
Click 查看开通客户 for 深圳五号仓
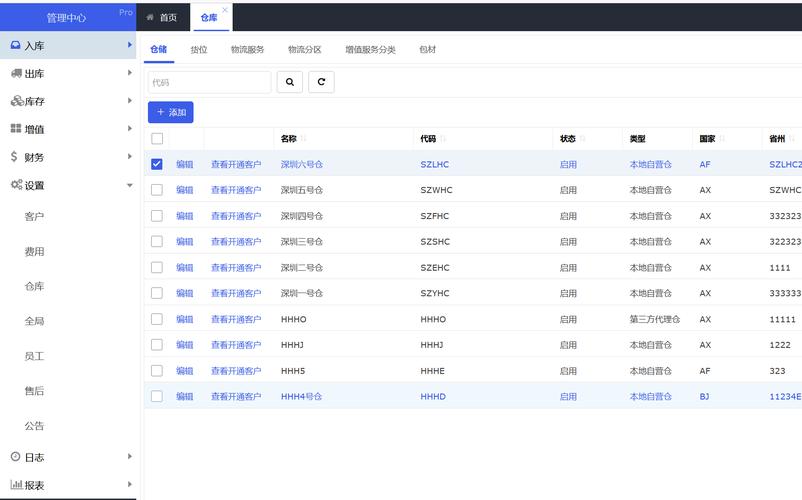point(236,190)
